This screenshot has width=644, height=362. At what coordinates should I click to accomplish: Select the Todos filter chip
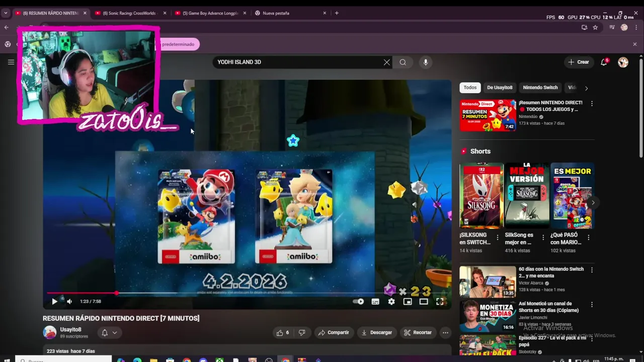[470, 87]
